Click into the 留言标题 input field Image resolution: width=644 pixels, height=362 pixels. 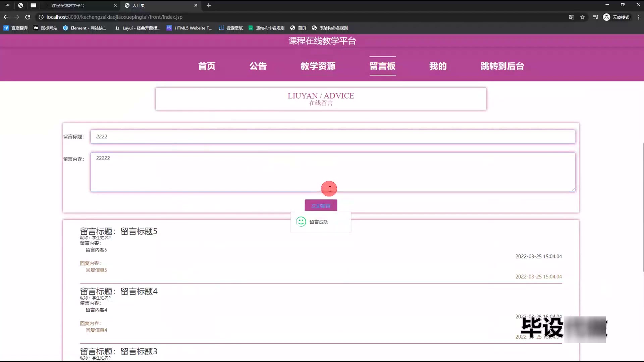(333, 137)
